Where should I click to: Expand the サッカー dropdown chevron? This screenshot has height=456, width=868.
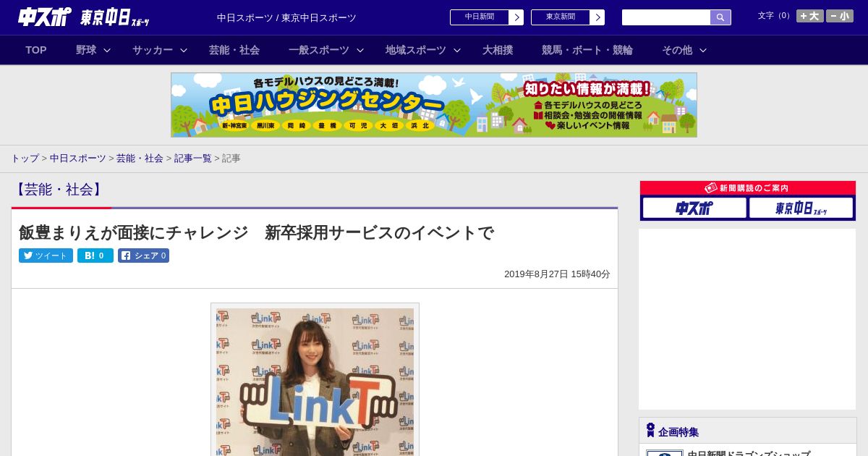(x=184, y=50)
